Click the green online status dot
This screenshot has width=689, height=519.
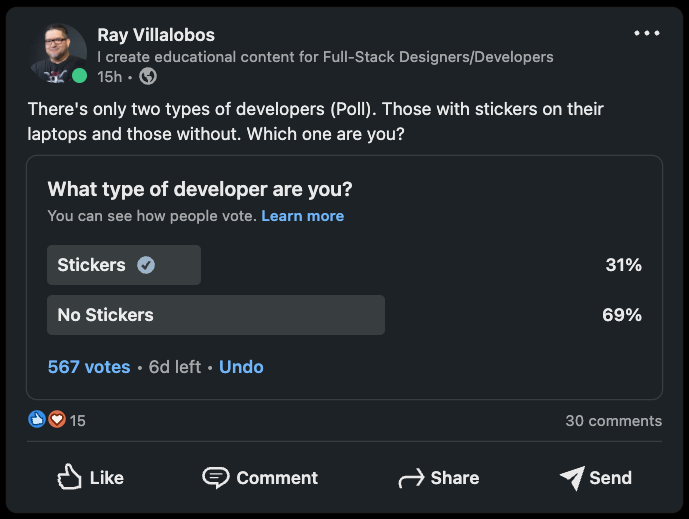point(80,76)
